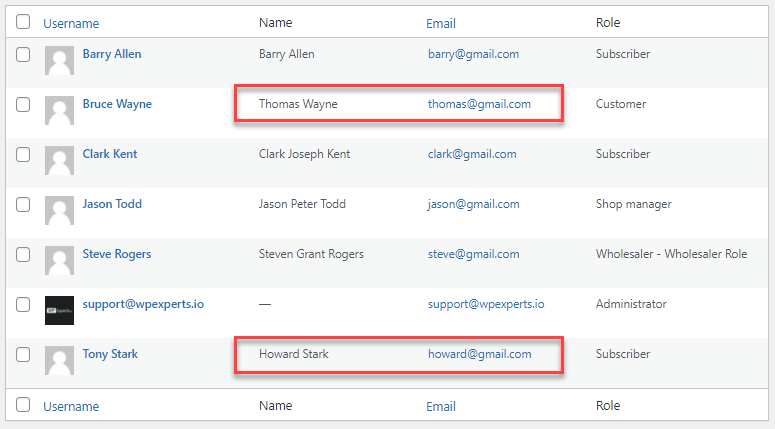Open the Bruce Wayne username link

point(117,104)
